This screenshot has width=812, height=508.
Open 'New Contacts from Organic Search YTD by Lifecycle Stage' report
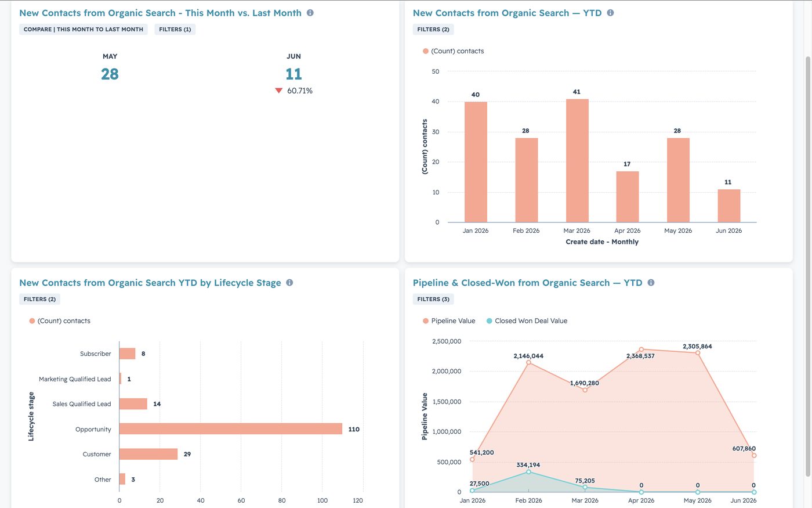coord(150,283)
